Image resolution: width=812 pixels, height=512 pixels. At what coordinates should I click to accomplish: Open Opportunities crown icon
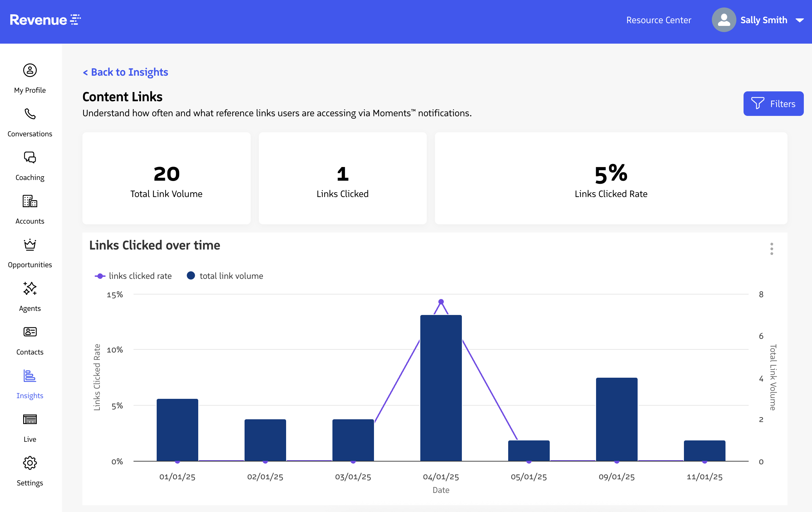tap(30, 245)
